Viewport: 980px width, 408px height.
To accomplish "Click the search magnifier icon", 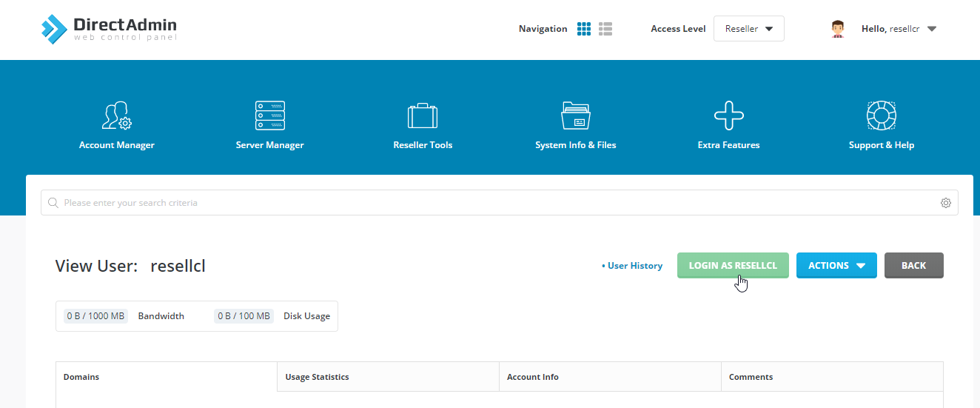I will pos(53,203).
